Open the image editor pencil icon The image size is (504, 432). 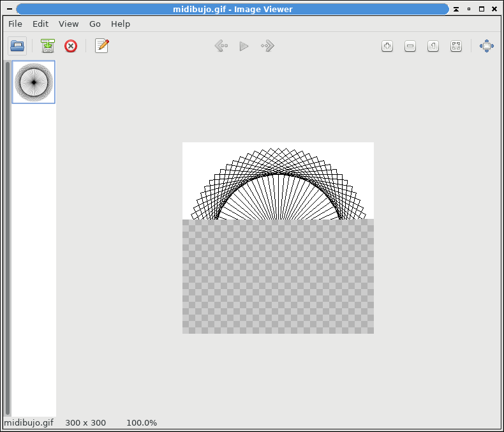coord(102,46)
